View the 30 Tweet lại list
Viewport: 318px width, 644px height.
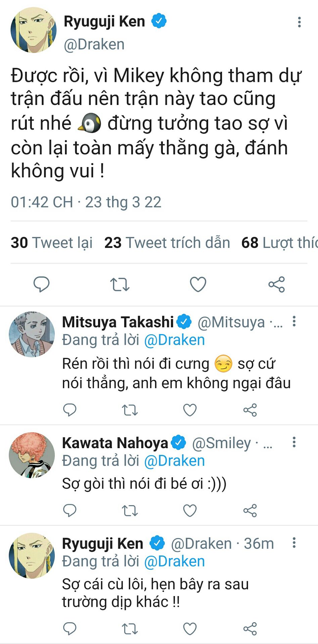[52, 243]
